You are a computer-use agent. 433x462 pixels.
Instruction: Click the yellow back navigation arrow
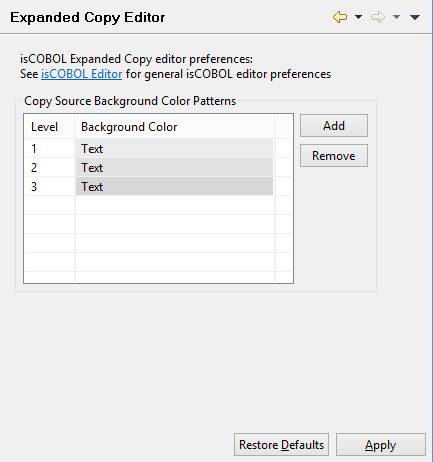point(340,17)
